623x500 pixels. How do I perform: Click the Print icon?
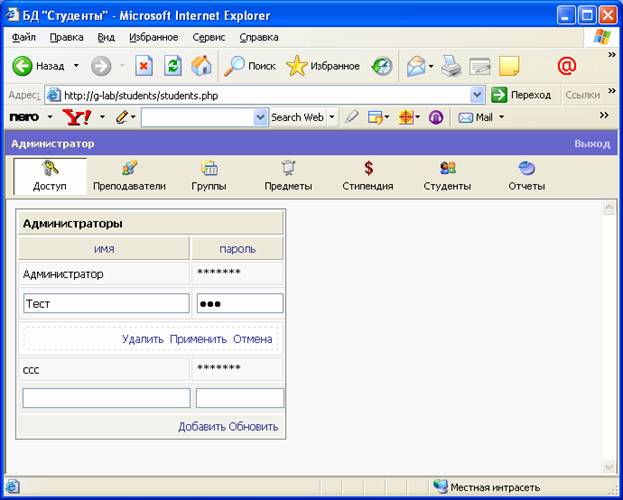451,66
